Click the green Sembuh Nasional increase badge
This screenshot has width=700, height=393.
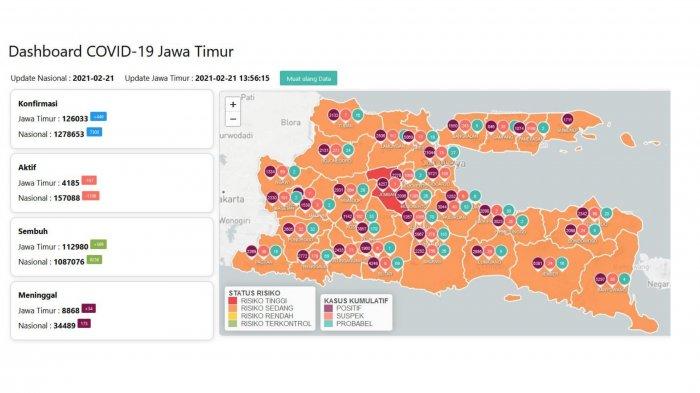point(94,259)
